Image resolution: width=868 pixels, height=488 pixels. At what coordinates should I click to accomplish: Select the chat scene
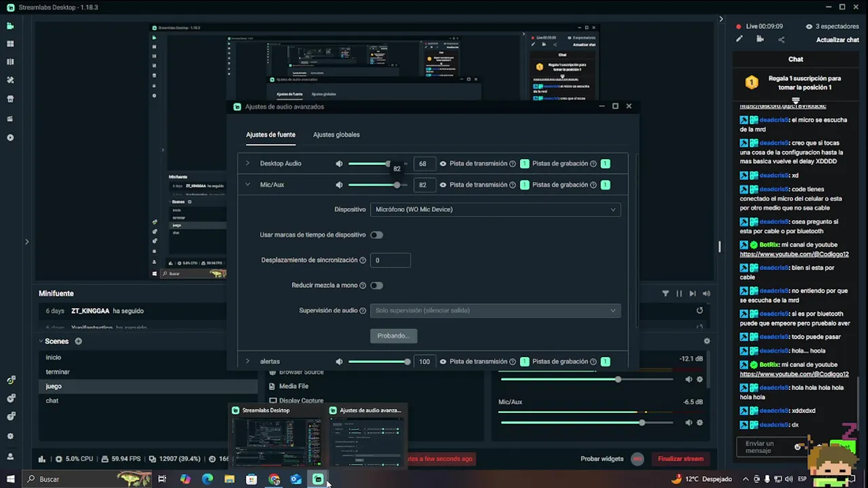point(52,401)
